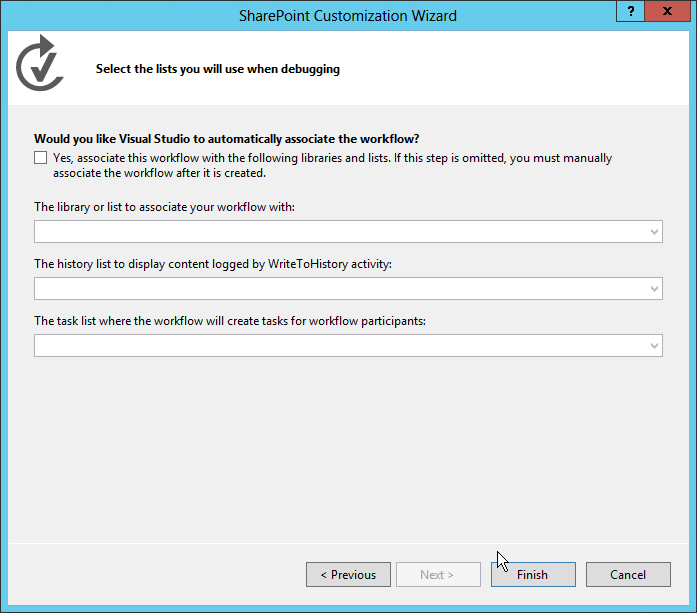
Task: Open the Help question mark button
Action: pyautogui.click(x=630, y=11)
